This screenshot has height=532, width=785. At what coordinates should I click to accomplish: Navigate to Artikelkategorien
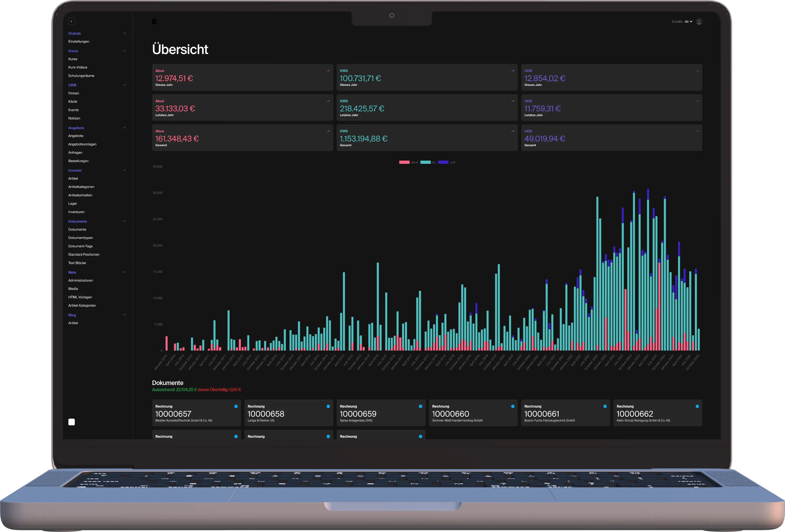pyautogui.click(x=81, y=187)
